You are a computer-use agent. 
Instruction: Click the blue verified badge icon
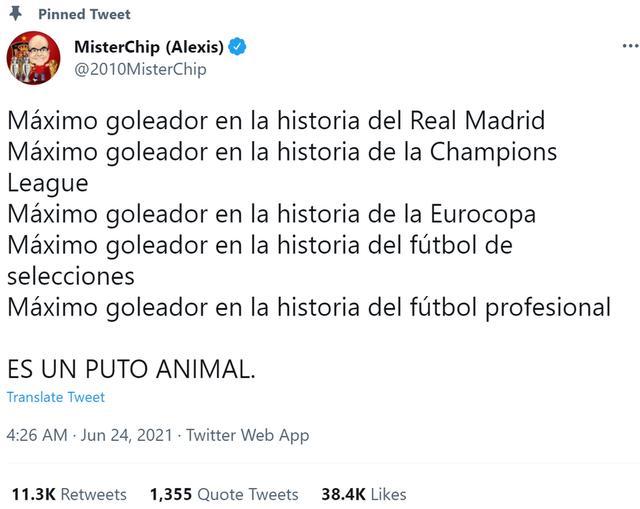pyautogui.click(x=238, y=47)
